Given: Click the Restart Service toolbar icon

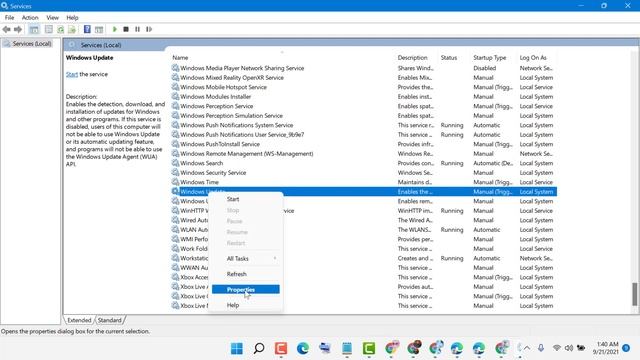Looking at the screenshot, I should (x=149, y=29).
